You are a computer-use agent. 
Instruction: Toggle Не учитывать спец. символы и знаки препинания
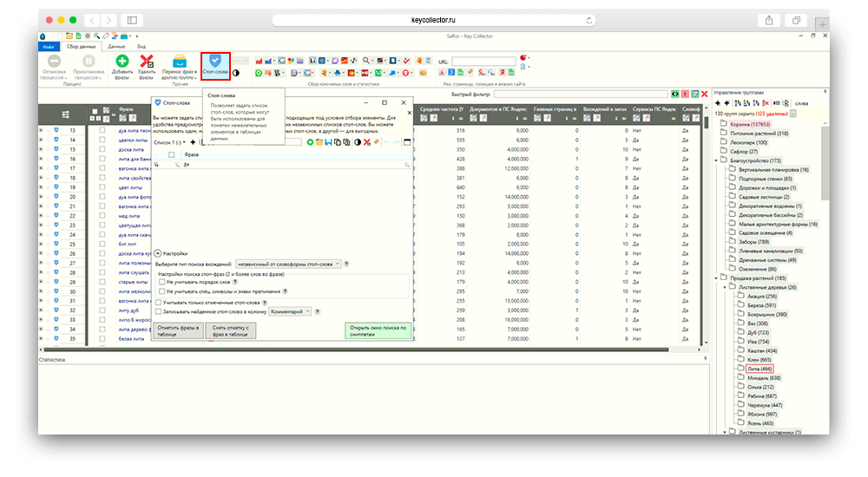(162, 291)
